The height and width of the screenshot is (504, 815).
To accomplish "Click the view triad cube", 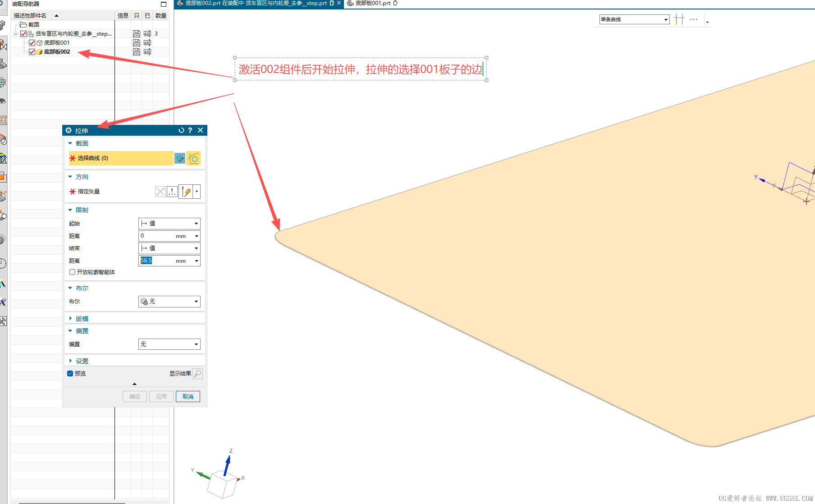I will coord(222,484).
